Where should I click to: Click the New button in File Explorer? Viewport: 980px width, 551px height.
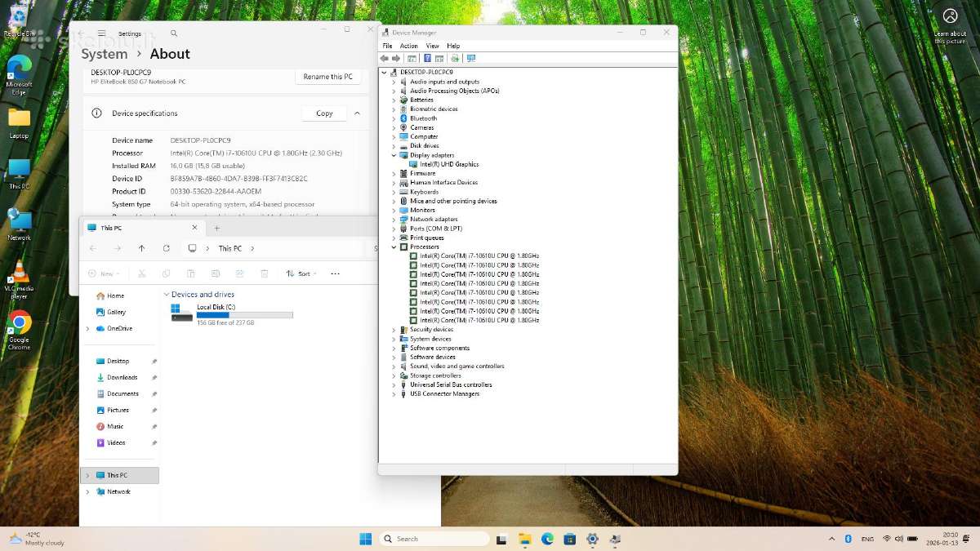[x=105, y=273]
